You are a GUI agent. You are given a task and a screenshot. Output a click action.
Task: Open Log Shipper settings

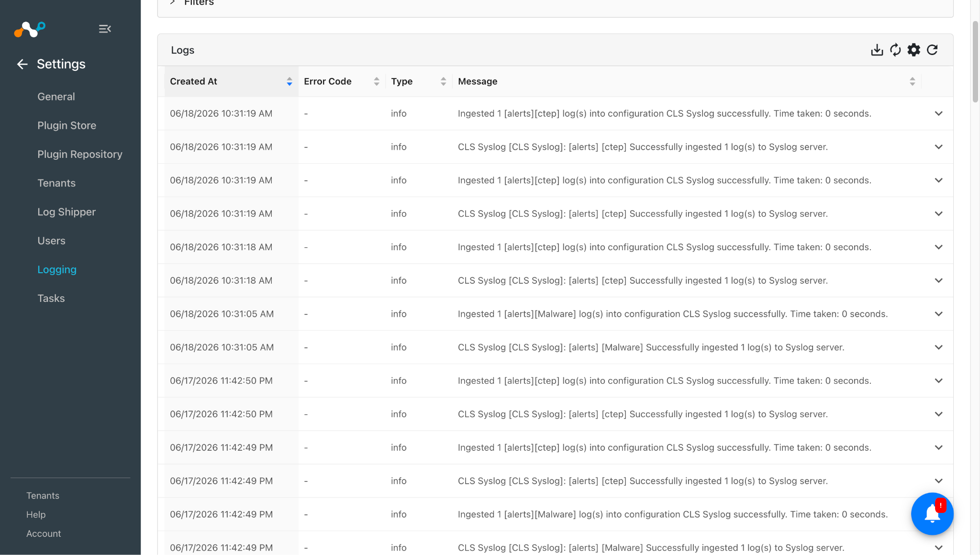click(x=67, y=212)
